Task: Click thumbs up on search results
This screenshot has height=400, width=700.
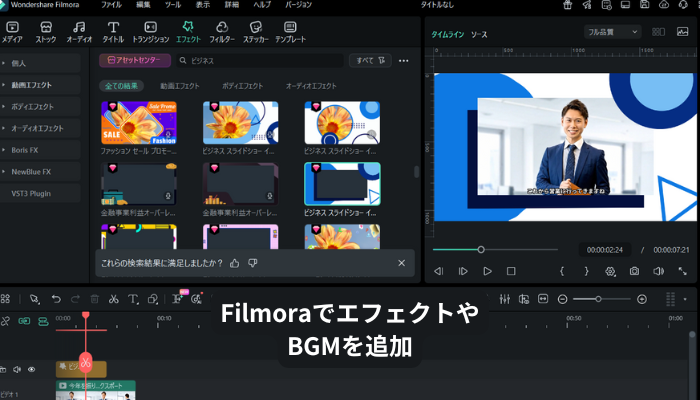Action: (x=234, y=263)
